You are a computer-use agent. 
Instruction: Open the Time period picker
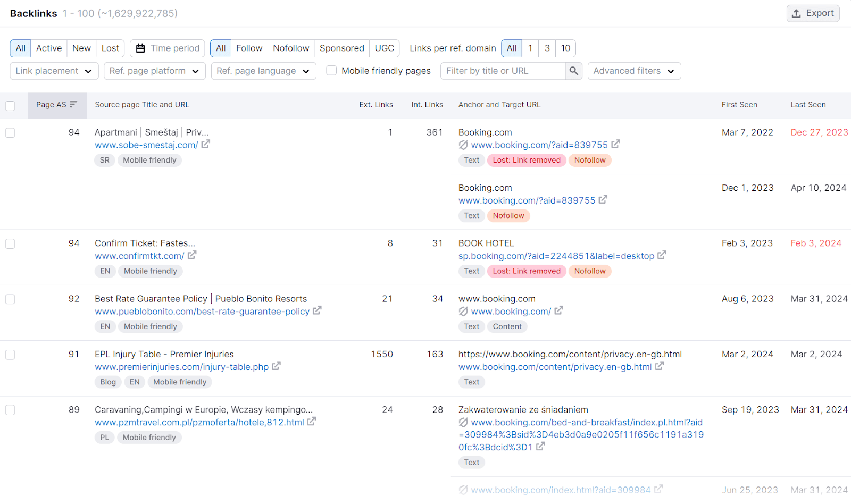click(168, 48)
